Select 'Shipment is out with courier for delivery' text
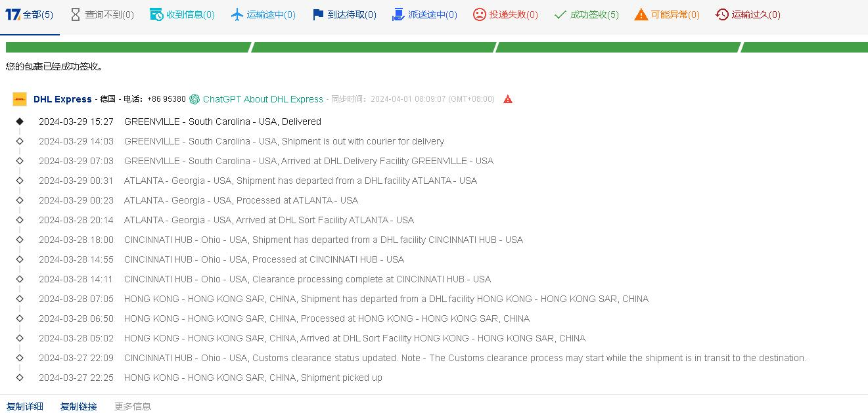Viewport: 868px width, 413px height. coord(363,141)
